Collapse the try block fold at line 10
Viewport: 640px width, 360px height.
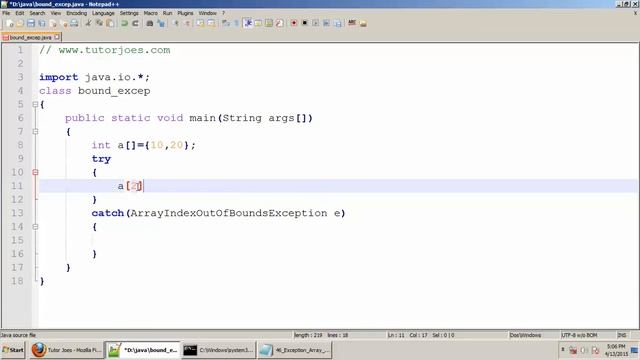point(35,172)
